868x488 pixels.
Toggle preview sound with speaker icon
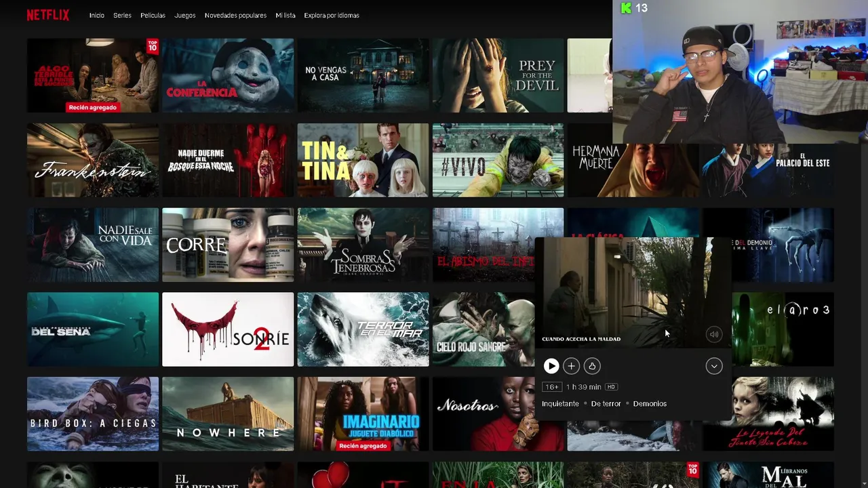coord(713,334)
